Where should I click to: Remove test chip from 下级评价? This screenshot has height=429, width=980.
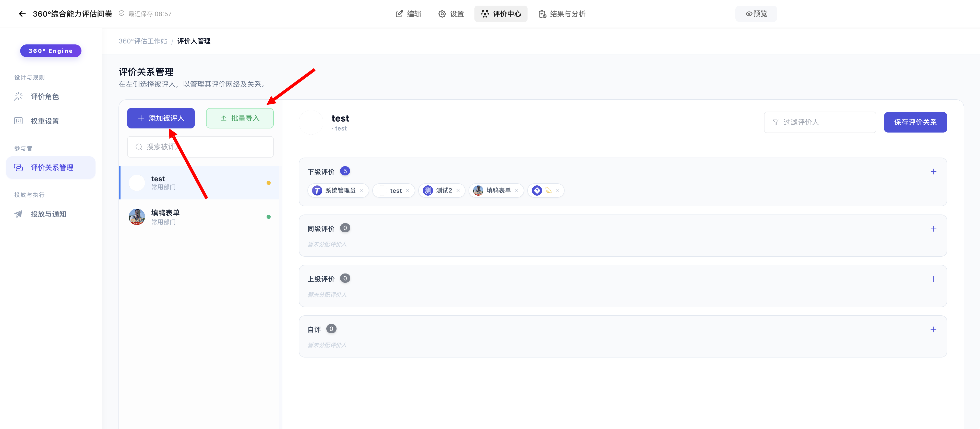(x=408, y=190)
